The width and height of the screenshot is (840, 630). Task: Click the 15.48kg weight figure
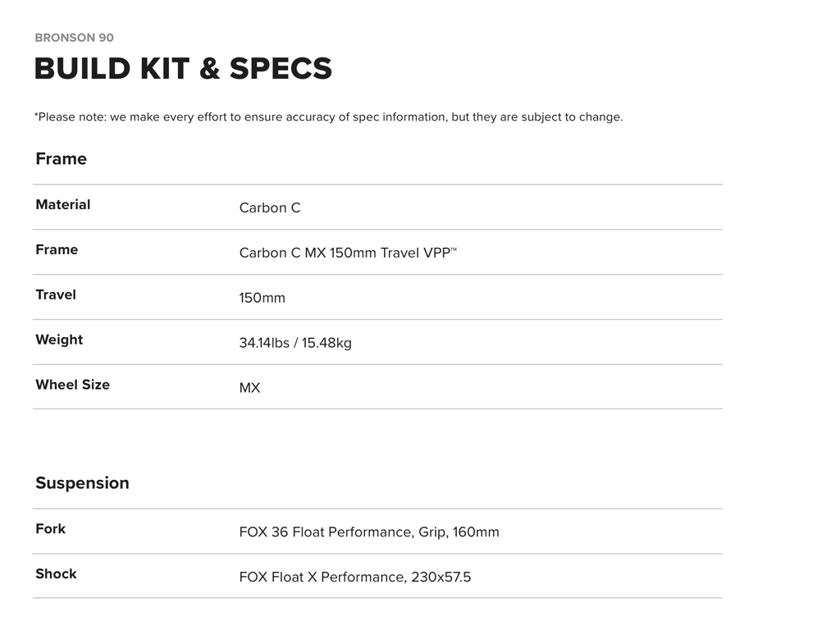[x=326, y=343]
